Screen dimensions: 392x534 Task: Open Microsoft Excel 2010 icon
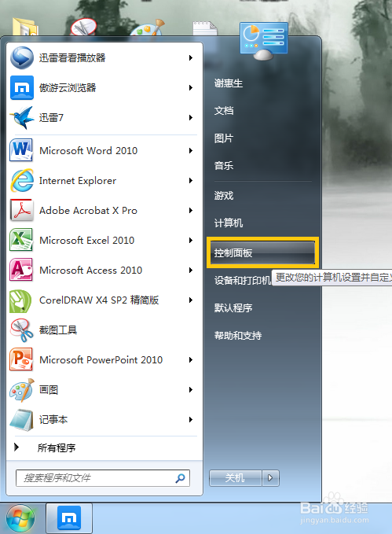21,240
